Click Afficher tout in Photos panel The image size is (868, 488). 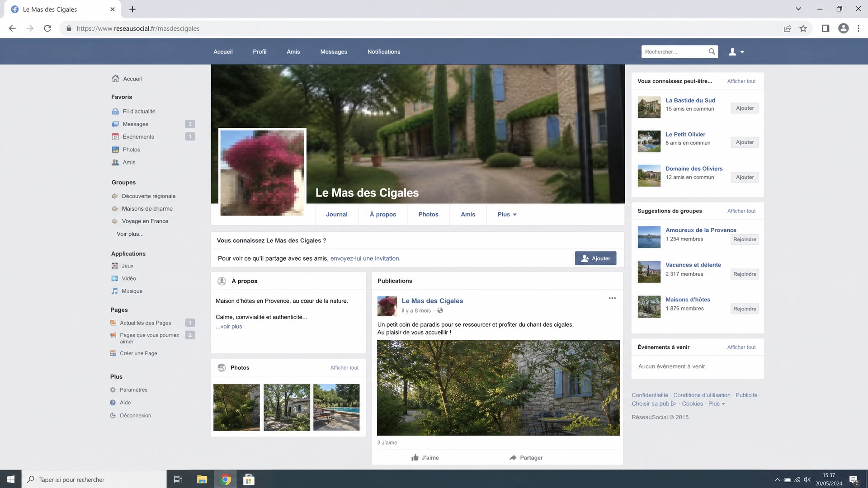[x=344, y=368]
